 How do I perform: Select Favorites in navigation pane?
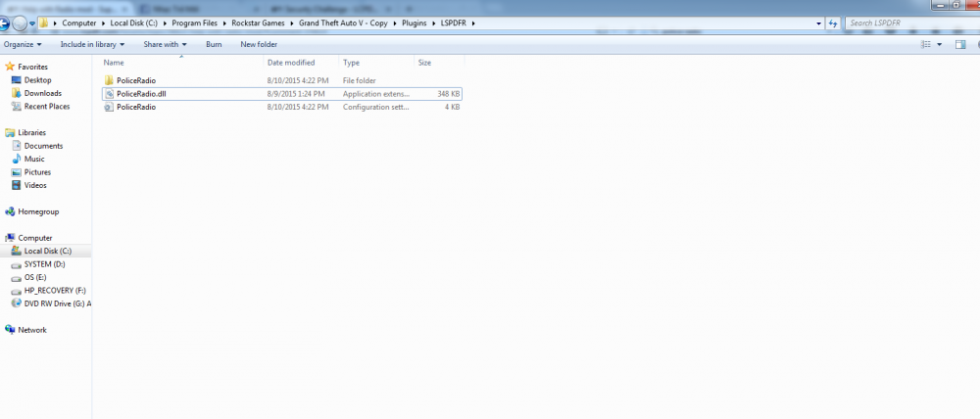(32, 67)
